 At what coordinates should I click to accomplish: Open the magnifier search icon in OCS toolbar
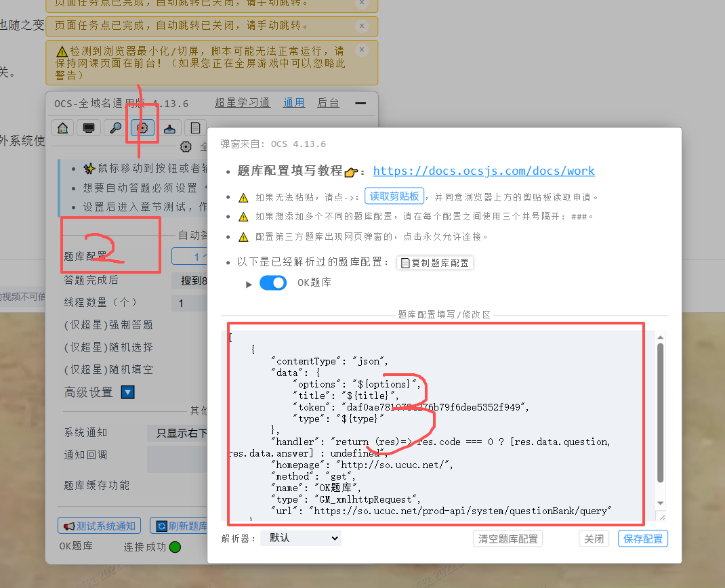coord(116,127)
